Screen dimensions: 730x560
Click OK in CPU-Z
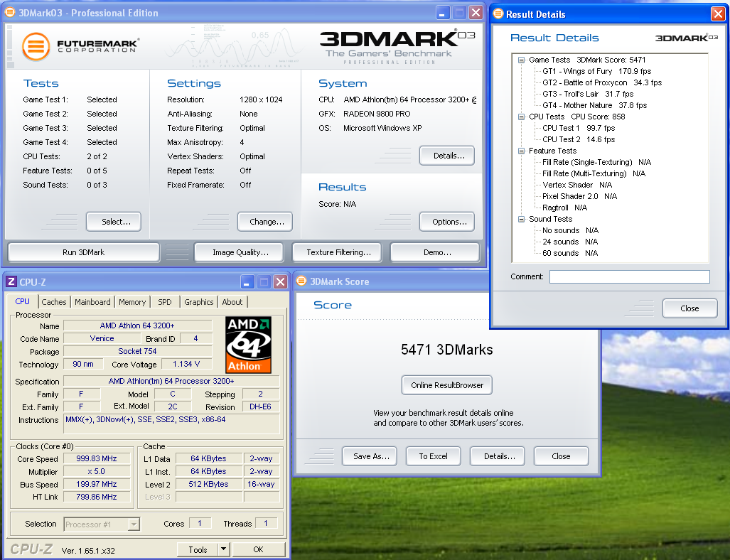[x=259, y=549]
